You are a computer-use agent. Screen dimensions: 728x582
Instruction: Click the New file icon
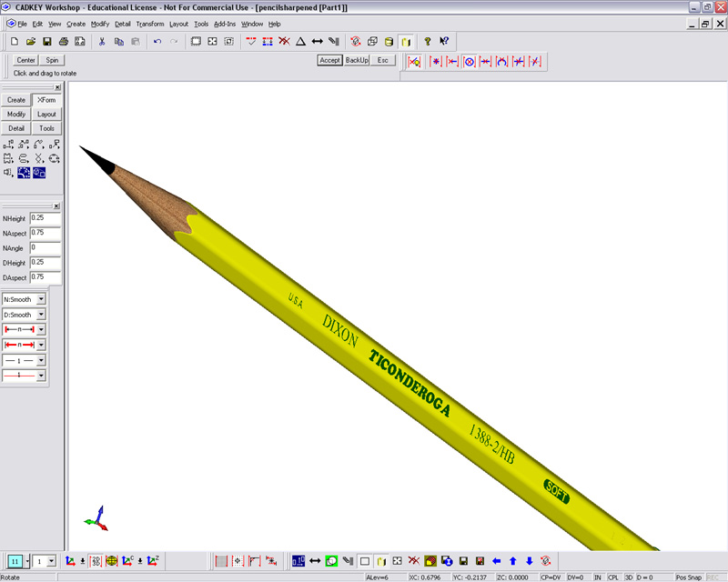pos(14,41)
